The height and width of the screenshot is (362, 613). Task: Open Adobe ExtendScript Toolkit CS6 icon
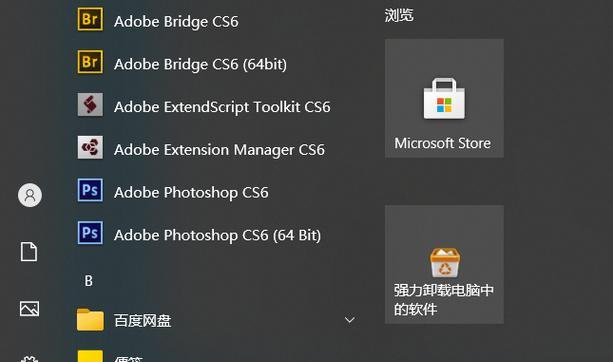[90, 104]
